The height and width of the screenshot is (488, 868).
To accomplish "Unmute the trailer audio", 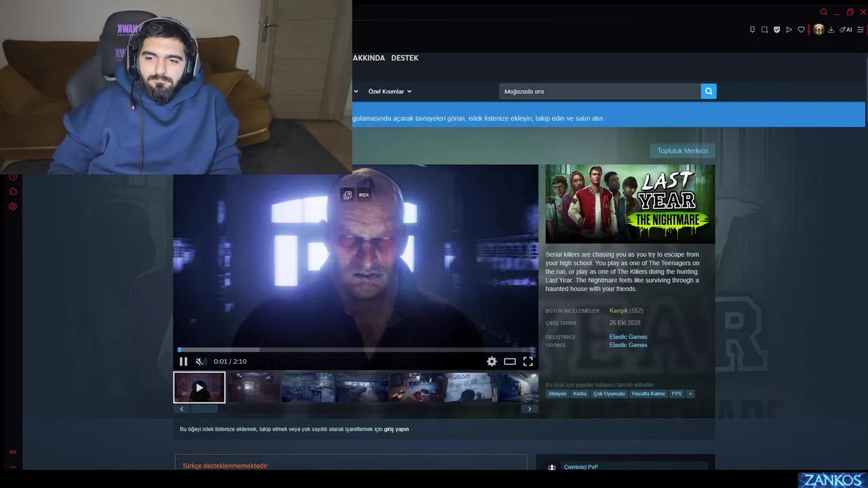I will (x=201, y=361).
